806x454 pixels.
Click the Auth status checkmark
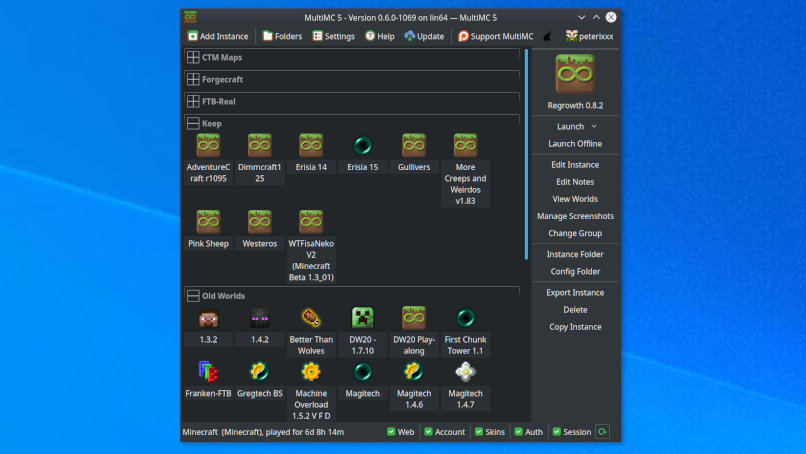pyautogui.click(x=518, y=431)
